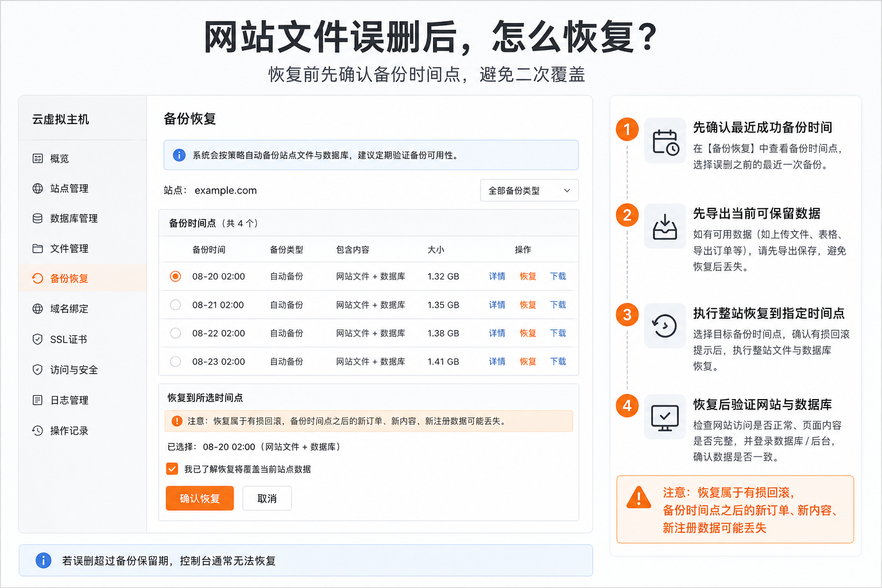Viewport: 882px width, 588px height.
Task: Click 下载 for the 08-22 02:00 backup
Action: pos(558,333)
